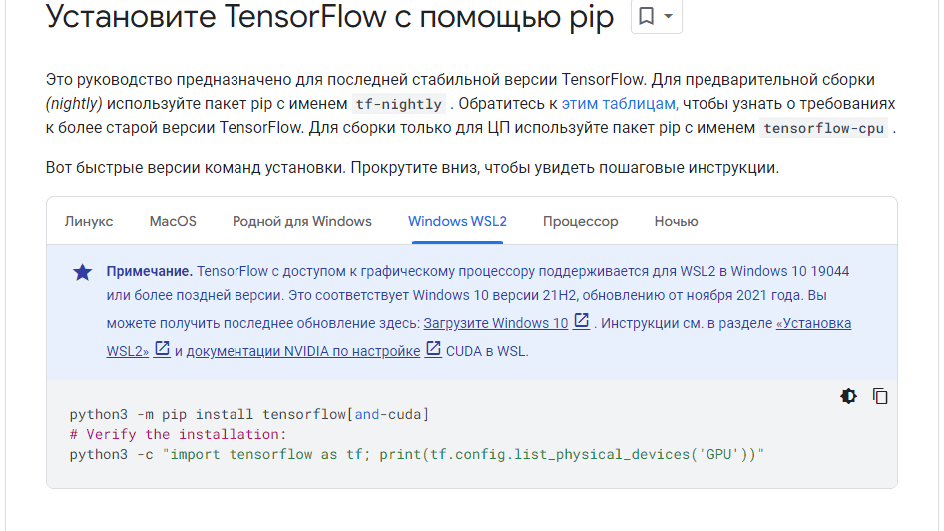Viewport: 944px width, 531px height.
Task: Open the «этим таблицам» link
Action: tap(619, 103)
